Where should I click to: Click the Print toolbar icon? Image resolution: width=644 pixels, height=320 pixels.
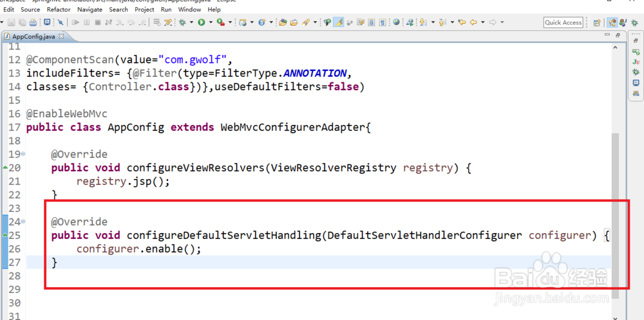(33, 23)
